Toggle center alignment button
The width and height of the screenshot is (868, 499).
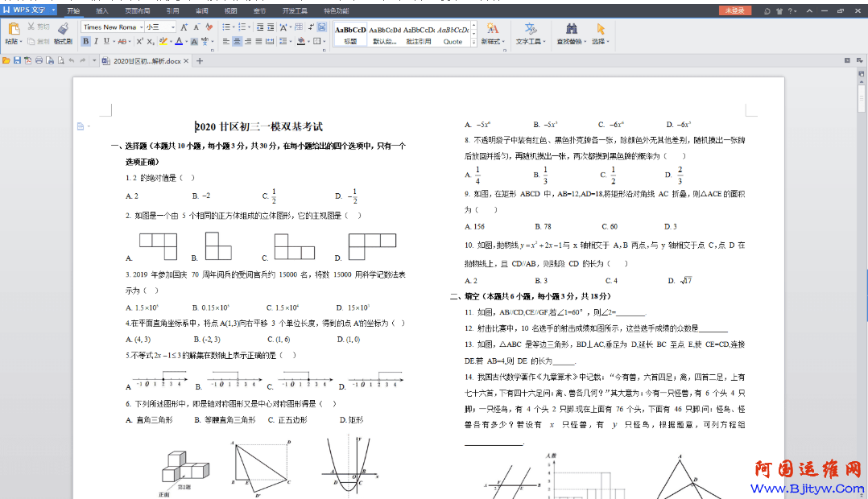pyautogui.click(x=237, y=41)
